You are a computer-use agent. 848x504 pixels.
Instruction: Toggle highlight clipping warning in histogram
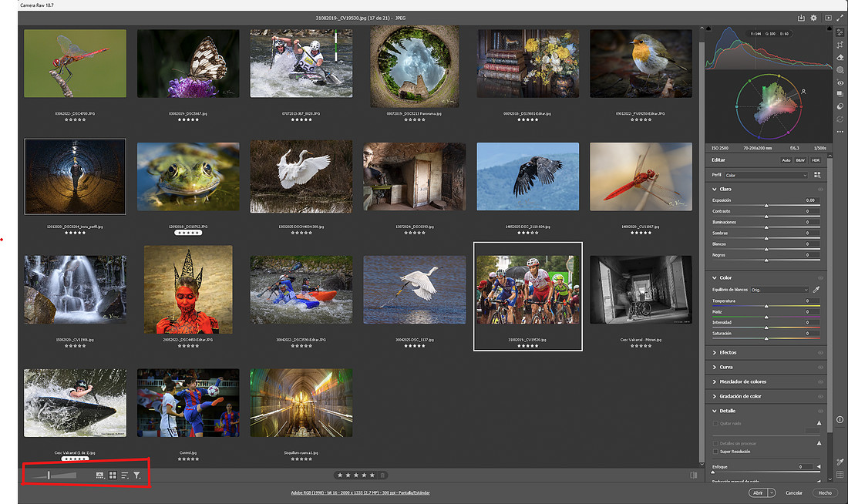coord(829,28)
